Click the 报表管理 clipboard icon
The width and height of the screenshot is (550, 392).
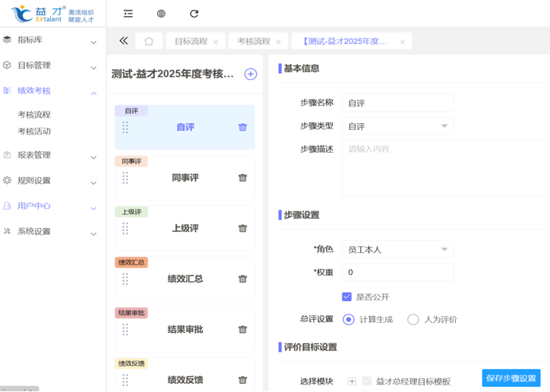coord(7,155)
